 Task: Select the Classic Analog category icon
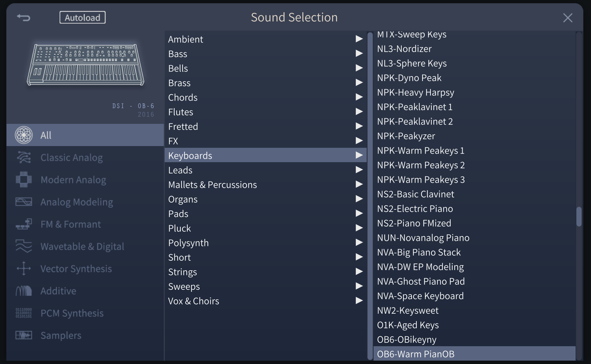[24, 157]
